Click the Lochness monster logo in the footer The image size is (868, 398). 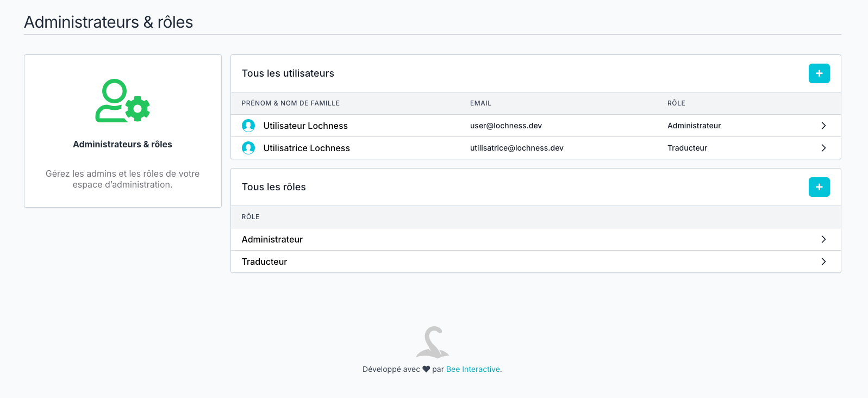tap(432, 342)
